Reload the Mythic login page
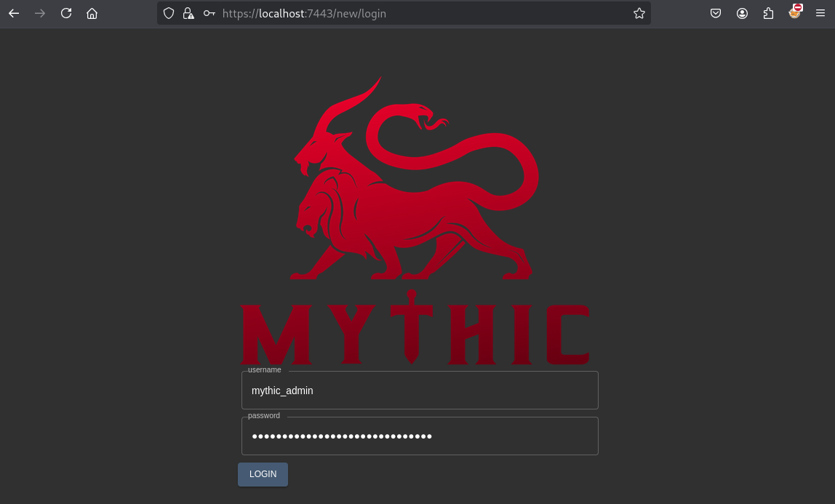The image size is (835, 504). click(x=66, y=13)
